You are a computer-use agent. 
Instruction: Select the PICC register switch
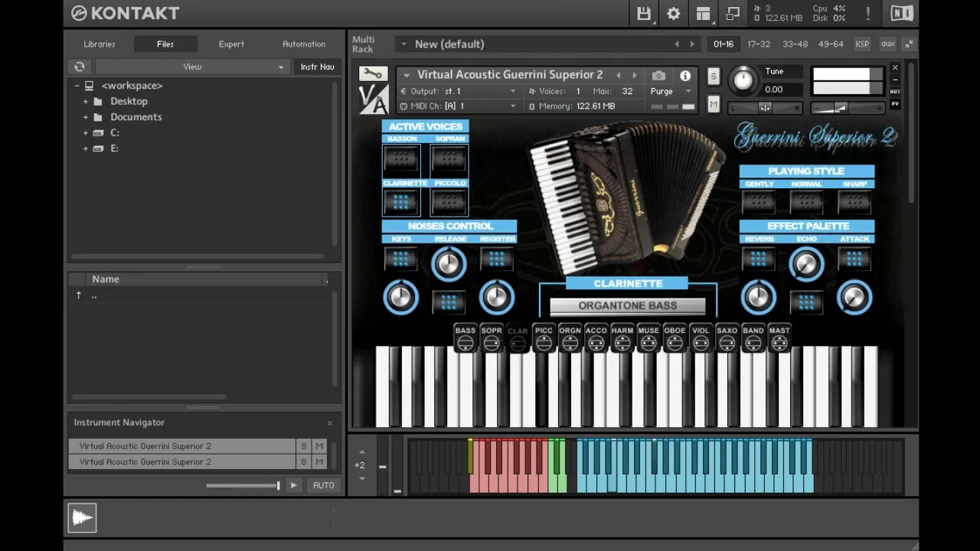544,338
